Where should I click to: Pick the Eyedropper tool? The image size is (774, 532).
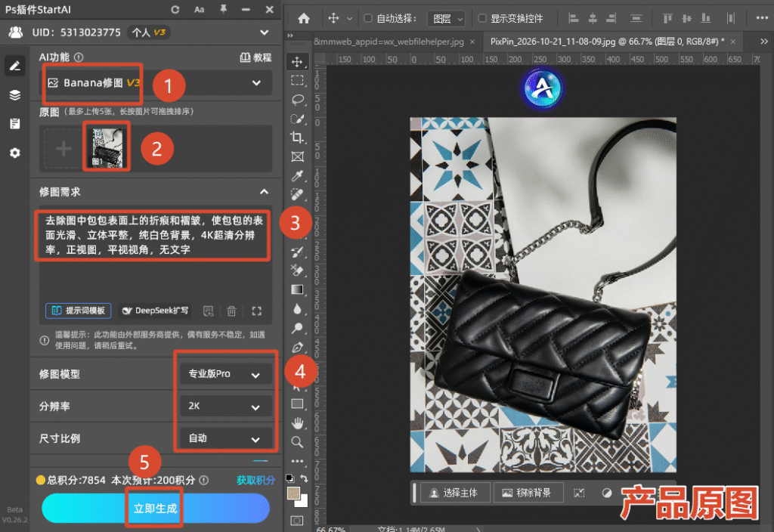click(x=297, y=175)
